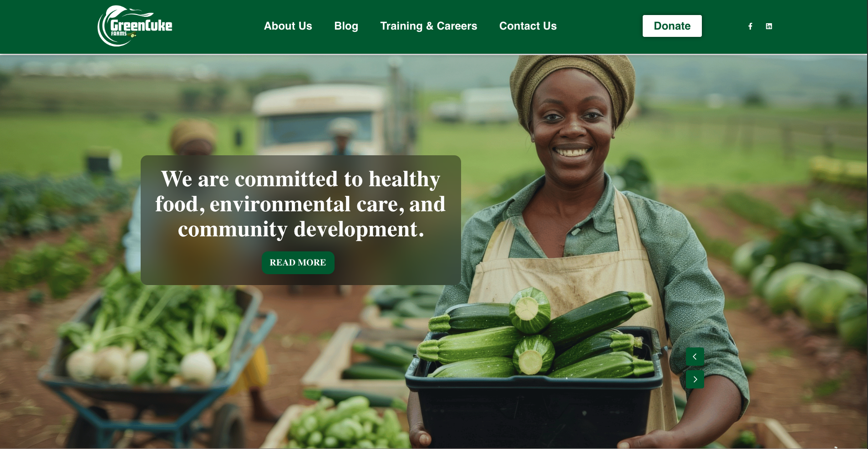Click the hero headline about healthy food
Image resolution: width=868 pixels, height=449 pixels.
coord(300,204)
